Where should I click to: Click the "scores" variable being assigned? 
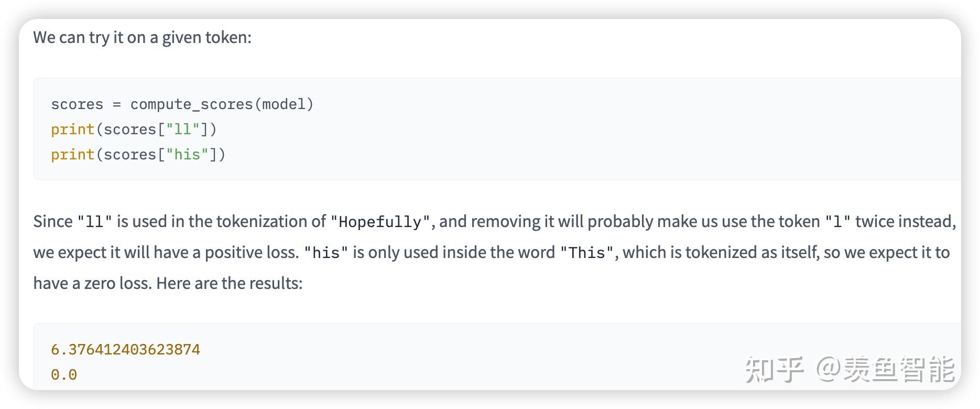point(77,104)
